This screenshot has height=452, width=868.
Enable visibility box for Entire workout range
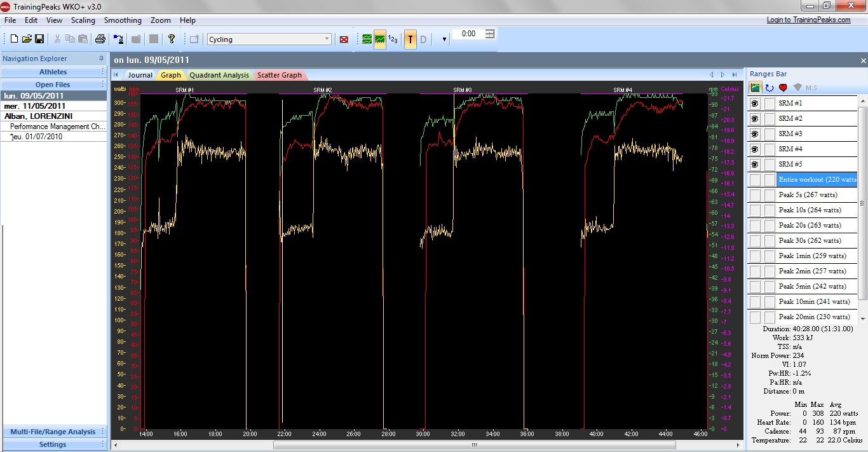click(755, 179)
